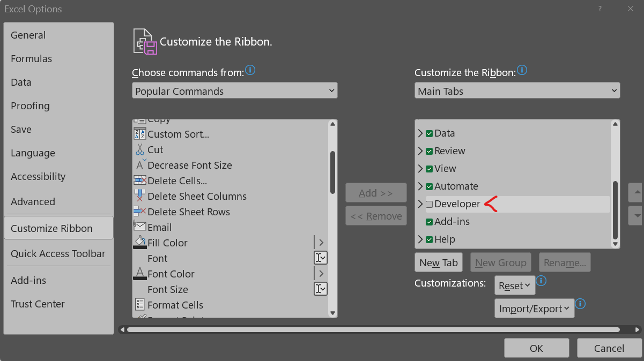
Task: Expand the View tab tree node
Action: click(420, 169)
